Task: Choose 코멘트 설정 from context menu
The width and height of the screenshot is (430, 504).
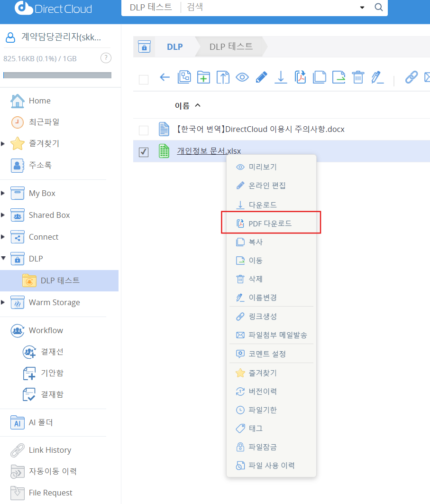Action: pyautogui.click(x=271, y=354)
